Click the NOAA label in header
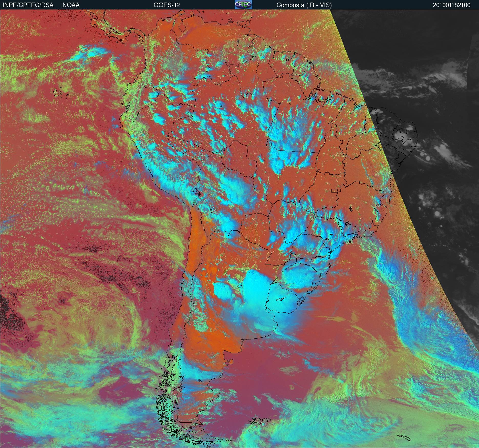 coord(71,5)
